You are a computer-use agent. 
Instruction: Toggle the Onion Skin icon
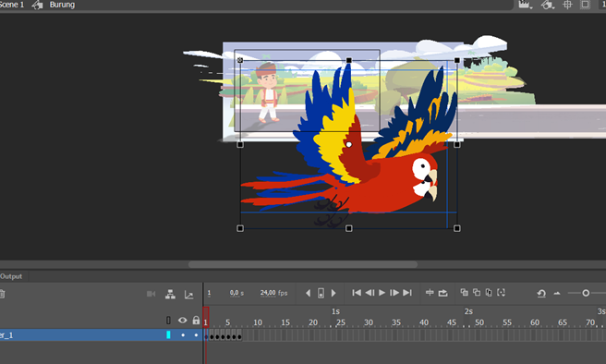[x=464, y=293]
